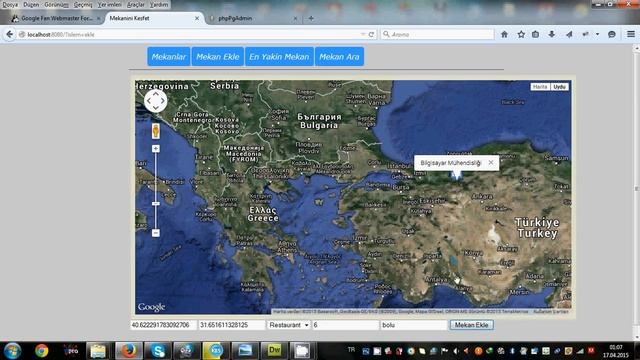The image size is (640, 360).
Task: Click the Google logo on the map
Action: [x=151, y=307]
